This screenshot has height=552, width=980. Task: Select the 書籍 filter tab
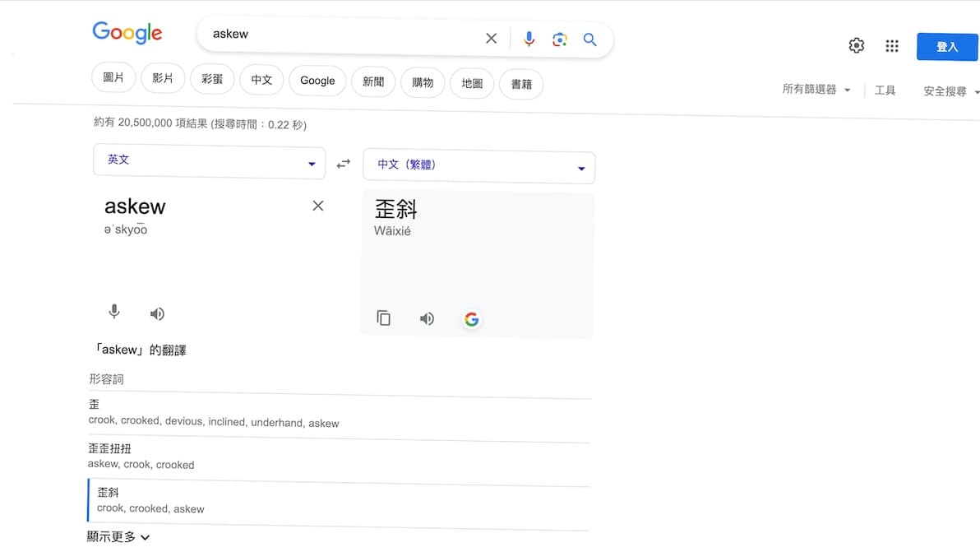(521, 85)
